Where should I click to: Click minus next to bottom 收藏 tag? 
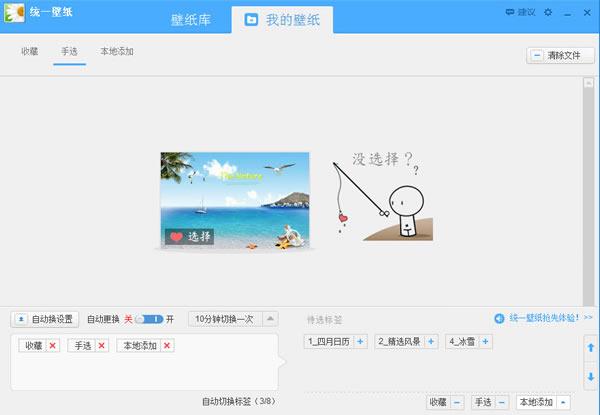(x=457, y=402)
